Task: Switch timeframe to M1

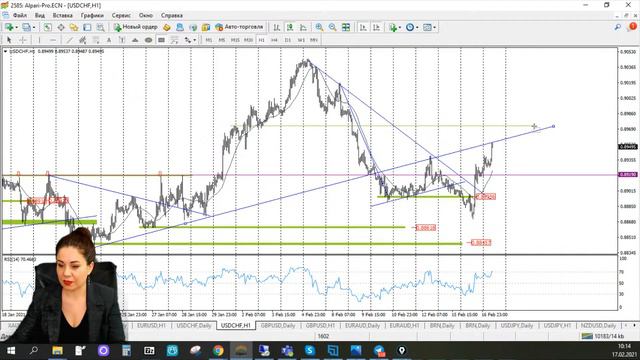Action: coord(209,40)
